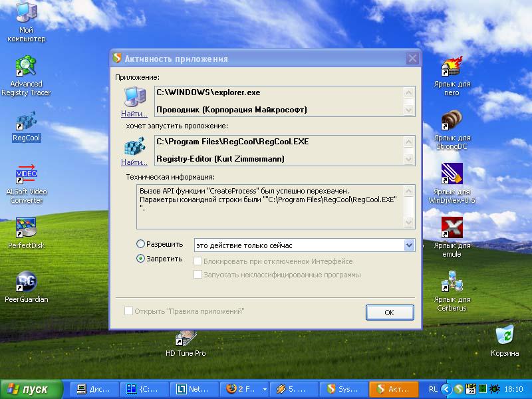Launch PeerGuardian from the desktop
The image size is (532, 399).
25,283
